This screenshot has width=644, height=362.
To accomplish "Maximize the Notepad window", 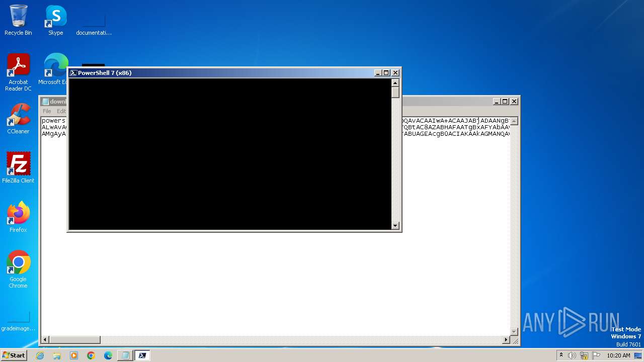I will click(505, 102).
